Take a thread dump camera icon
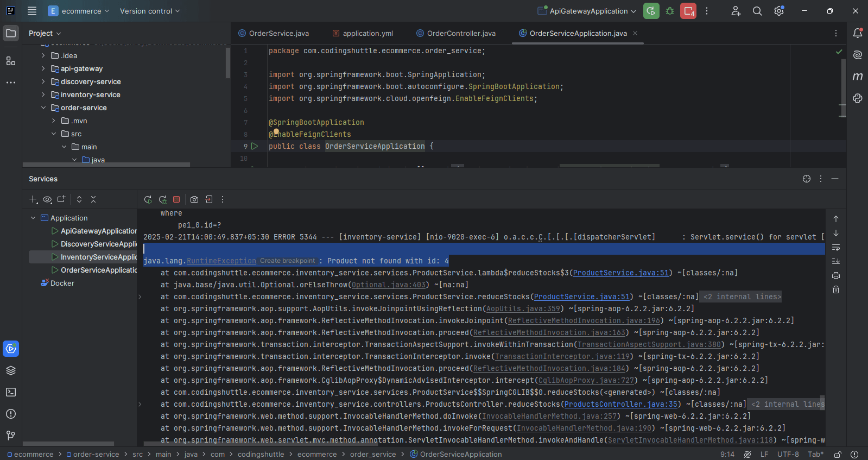Viewport: 868px width, 460px height. click(x=194, y=199)
